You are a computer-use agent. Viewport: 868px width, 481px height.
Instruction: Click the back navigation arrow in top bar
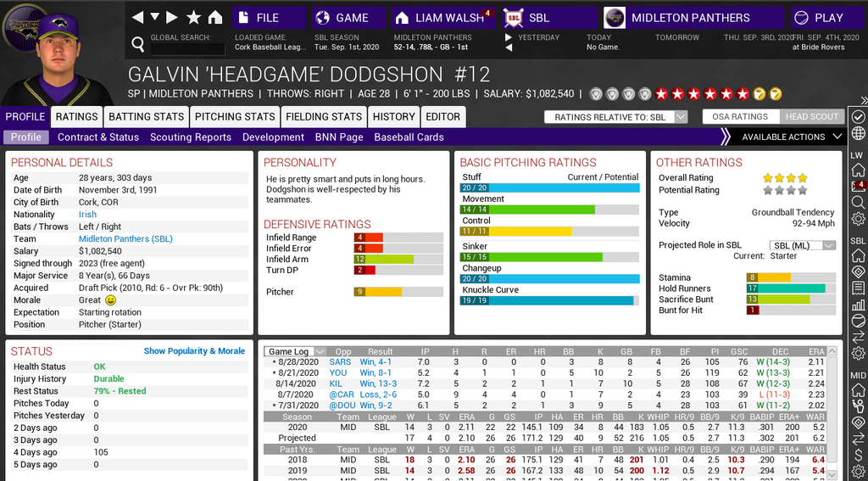136,17
